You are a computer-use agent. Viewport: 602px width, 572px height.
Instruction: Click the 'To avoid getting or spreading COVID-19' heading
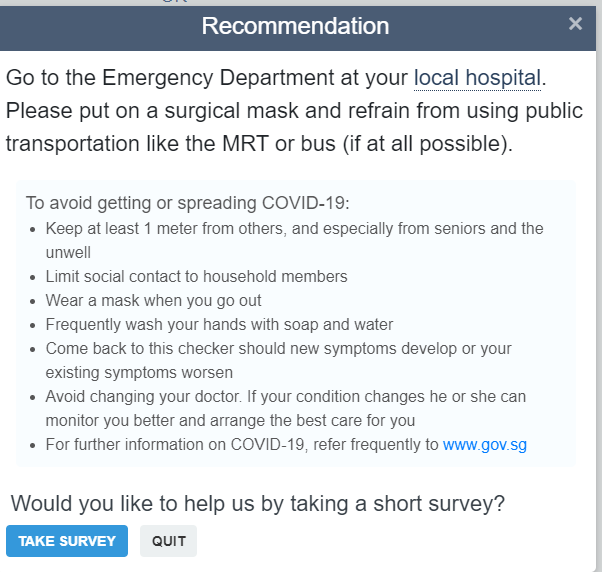coord(188,203)
